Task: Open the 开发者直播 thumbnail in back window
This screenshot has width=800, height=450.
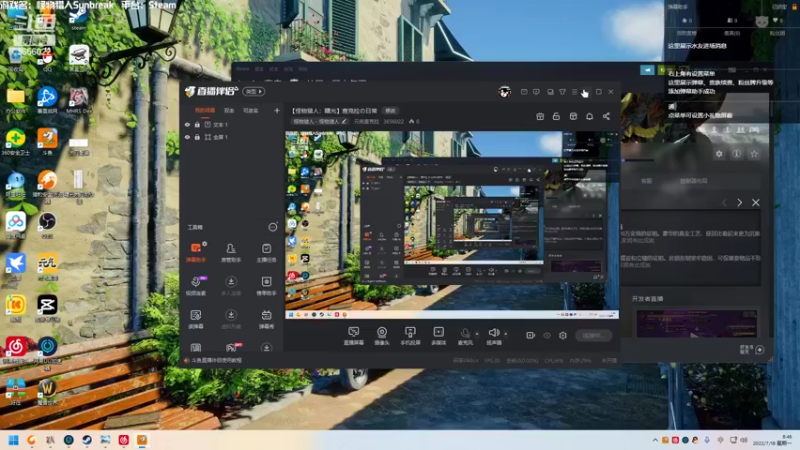Action: tap(696, 323)
